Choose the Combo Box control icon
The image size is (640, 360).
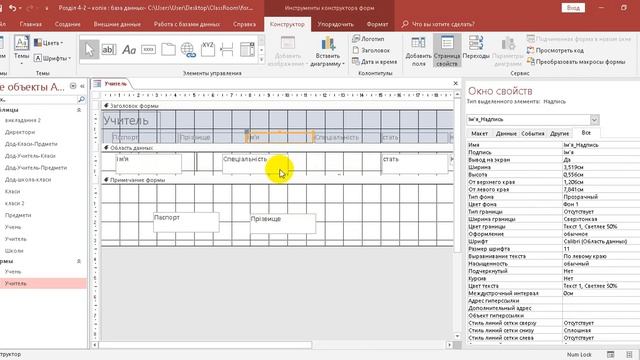247,50
